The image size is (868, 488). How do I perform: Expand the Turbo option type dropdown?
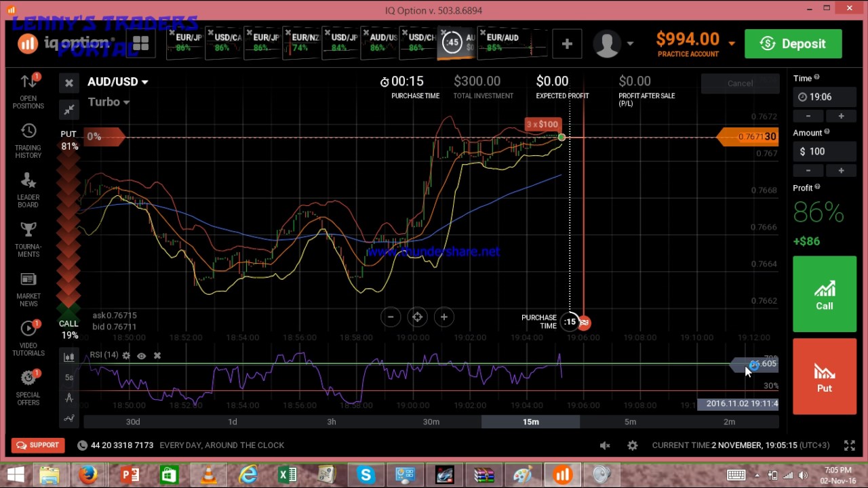(x=108, y=102)
